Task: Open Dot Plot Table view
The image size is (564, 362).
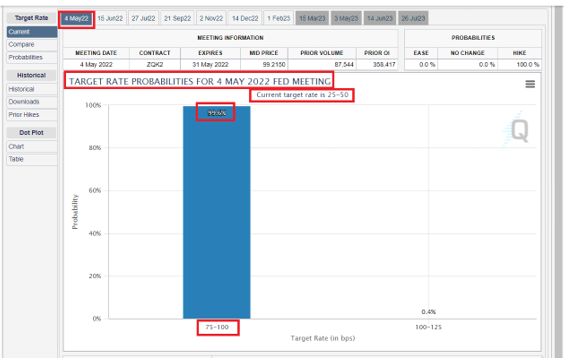Action: point(32,159)
